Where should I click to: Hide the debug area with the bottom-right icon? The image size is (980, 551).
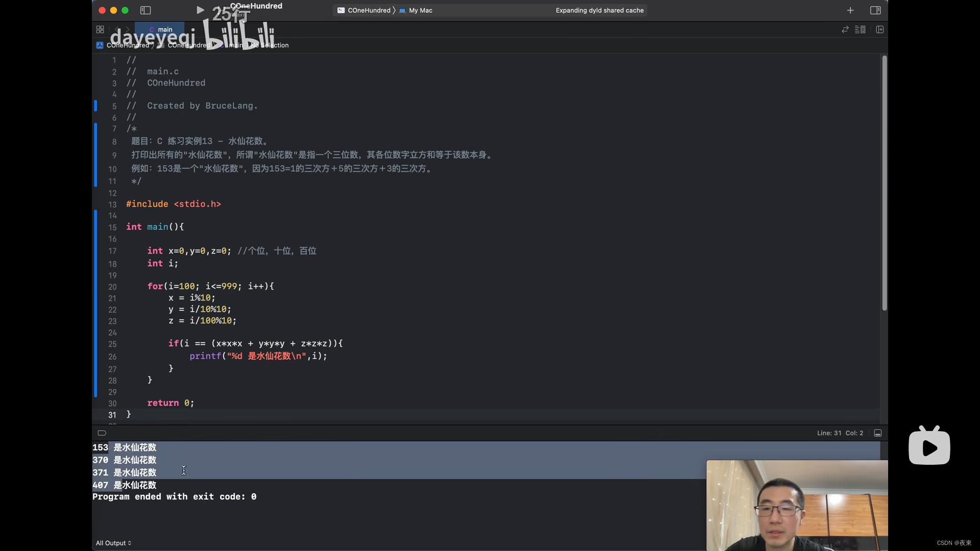point(878,433)
